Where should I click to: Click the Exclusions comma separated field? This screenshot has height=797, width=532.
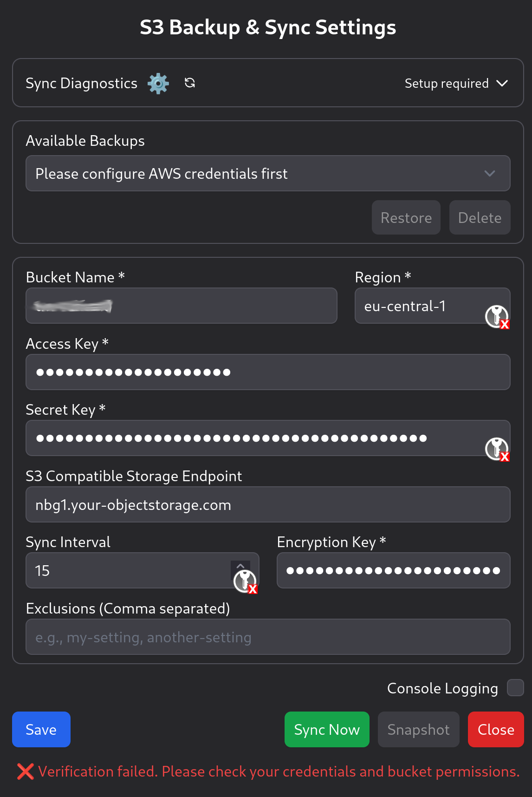pyautogui.click(x=268, y=637)
